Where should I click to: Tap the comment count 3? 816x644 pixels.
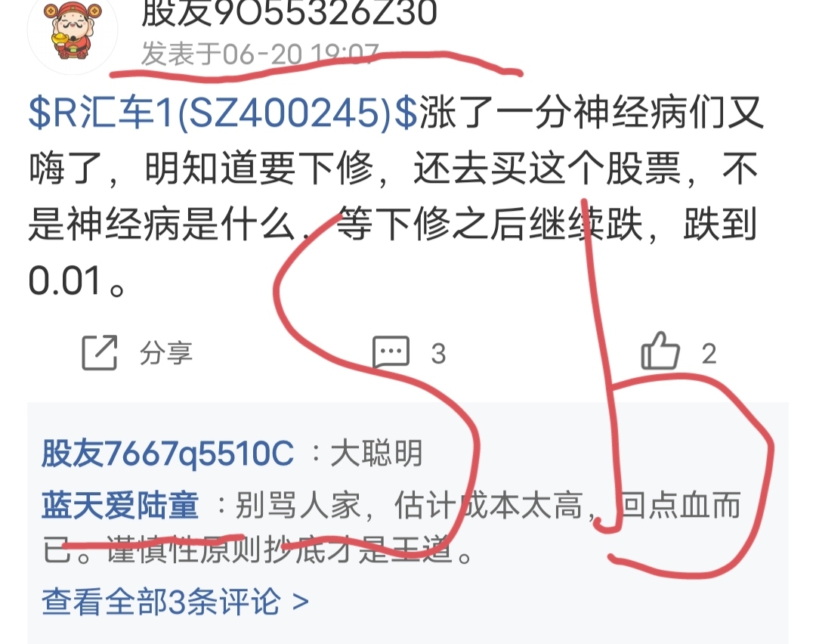438,354
